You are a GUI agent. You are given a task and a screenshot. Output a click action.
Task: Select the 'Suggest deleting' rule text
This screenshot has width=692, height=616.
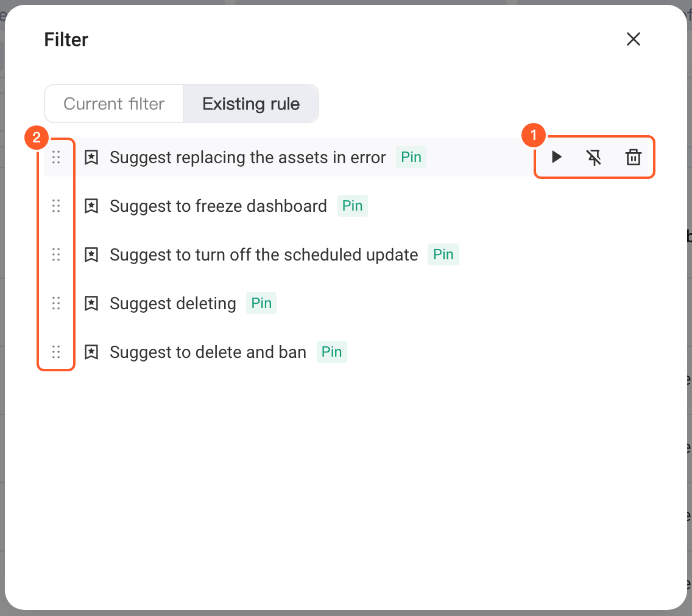click(173, 303)
